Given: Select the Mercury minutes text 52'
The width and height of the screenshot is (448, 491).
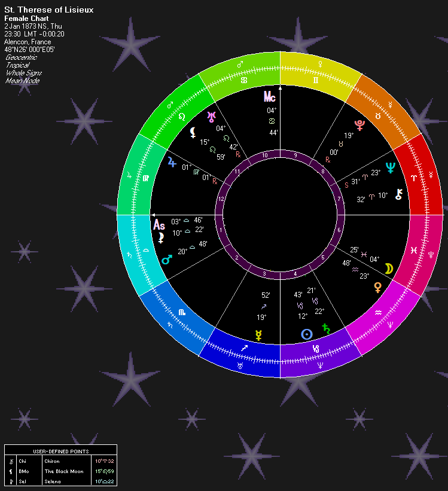Looking at the screenshot, I should [266, 295].
